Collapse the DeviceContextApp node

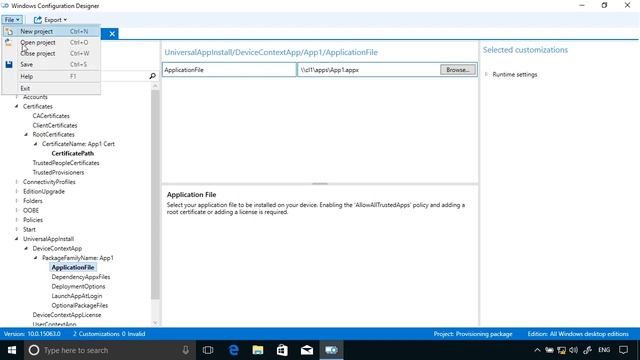pyautogui.click(x=26, y=248)
